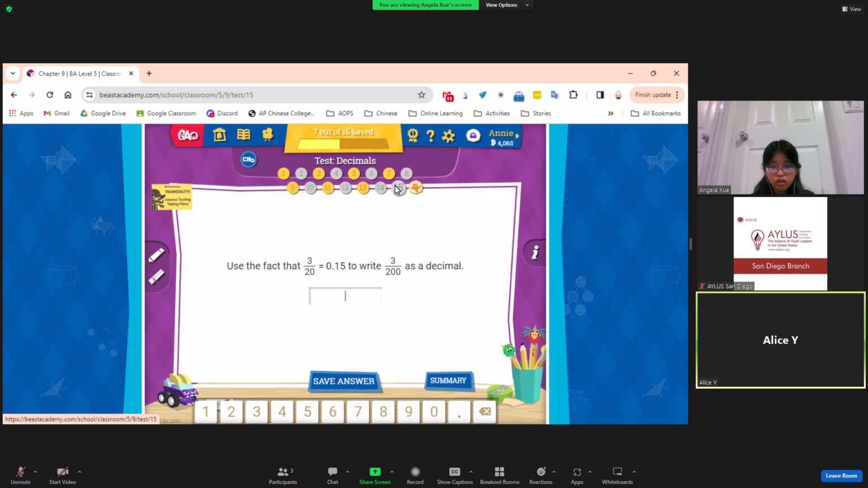Click the view site information icon
The image size is (868, 488).
(89, 95)
